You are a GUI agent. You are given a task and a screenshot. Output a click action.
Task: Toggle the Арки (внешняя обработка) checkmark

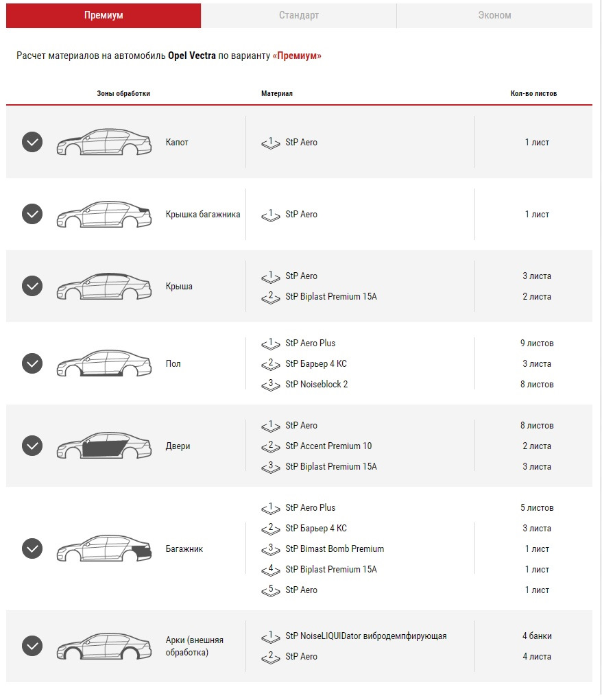pyautogui.click(x=32, y=646)
